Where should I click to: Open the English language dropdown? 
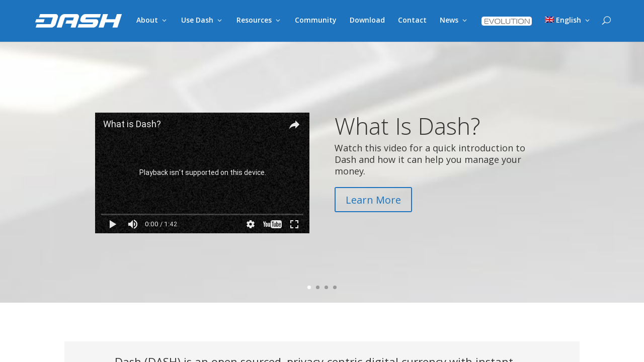coord(568,20)
